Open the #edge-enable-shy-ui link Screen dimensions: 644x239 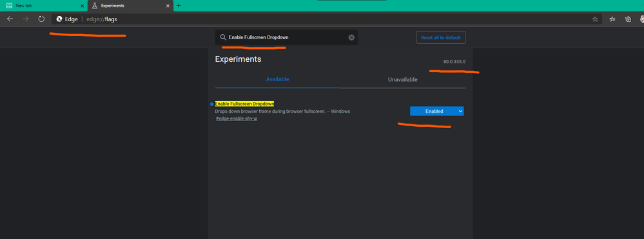tap(237, 119)
